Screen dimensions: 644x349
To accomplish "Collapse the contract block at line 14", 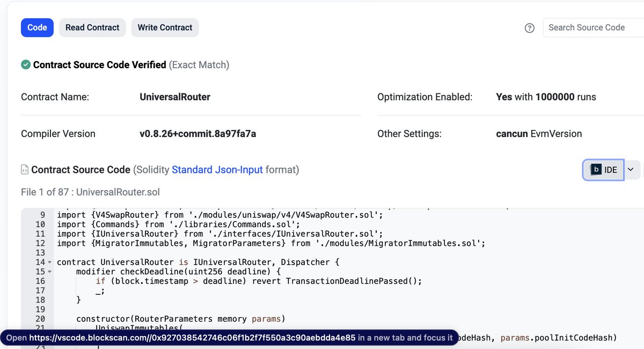I will pos(50,263).
